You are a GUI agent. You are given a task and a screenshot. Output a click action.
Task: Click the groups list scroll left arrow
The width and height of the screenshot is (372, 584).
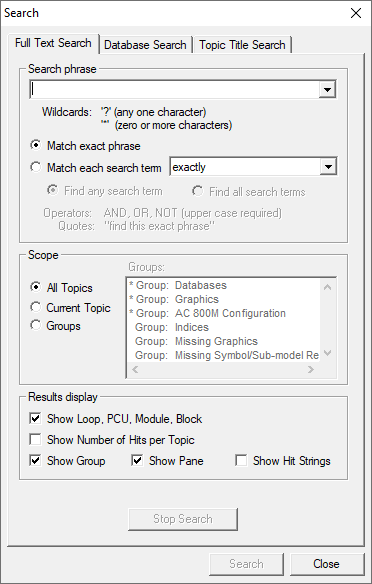click(135, 369)
